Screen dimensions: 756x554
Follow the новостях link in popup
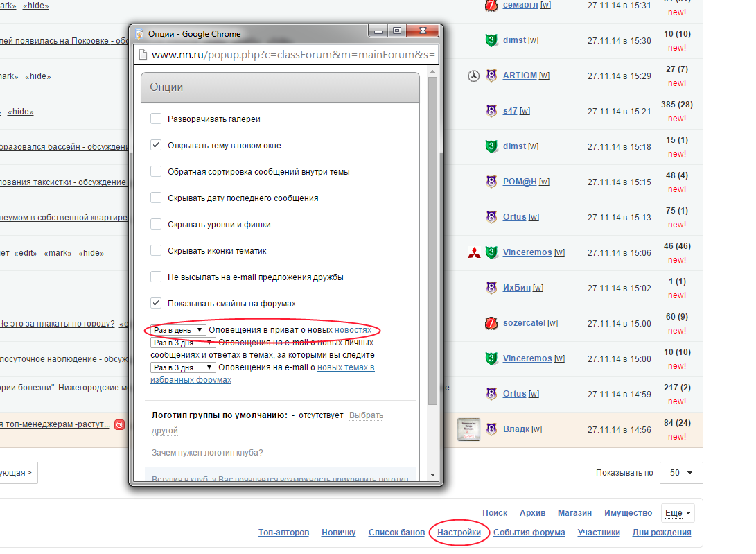(353, 330)
